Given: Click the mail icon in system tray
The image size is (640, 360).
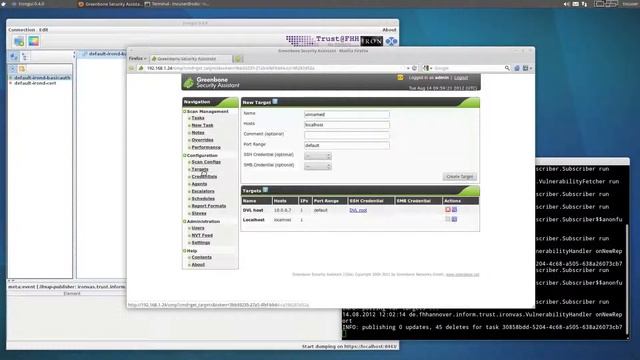Looking at the screenshot, I should click(x=576, y=4).
